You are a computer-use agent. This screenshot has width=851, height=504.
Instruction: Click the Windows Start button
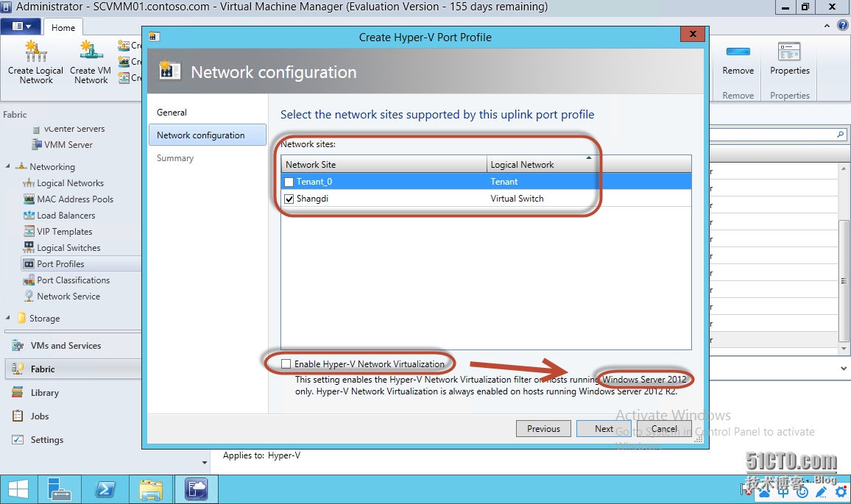(x=18, y=489)
